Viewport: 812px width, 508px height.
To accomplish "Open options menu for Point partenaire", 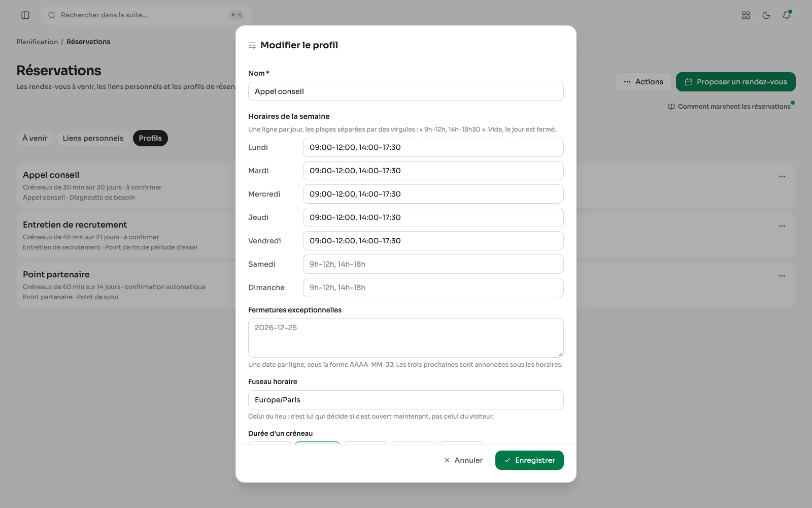I will (x=782, y=276).
